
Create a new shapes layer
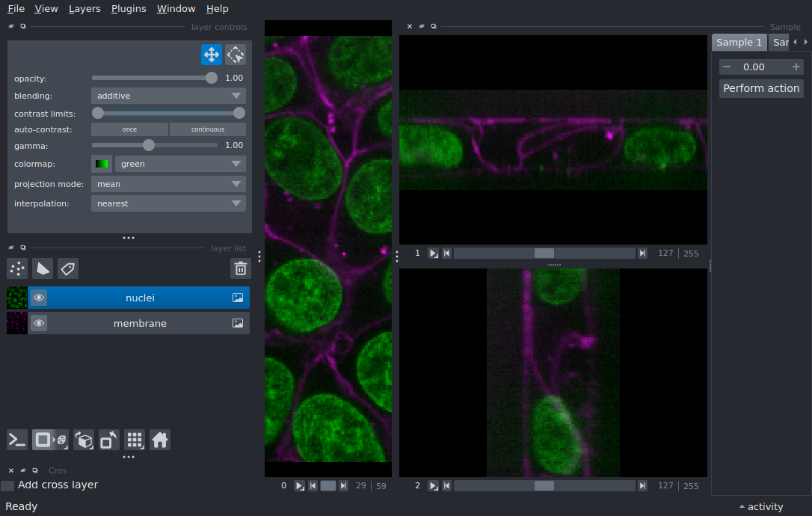coord(43,268)
